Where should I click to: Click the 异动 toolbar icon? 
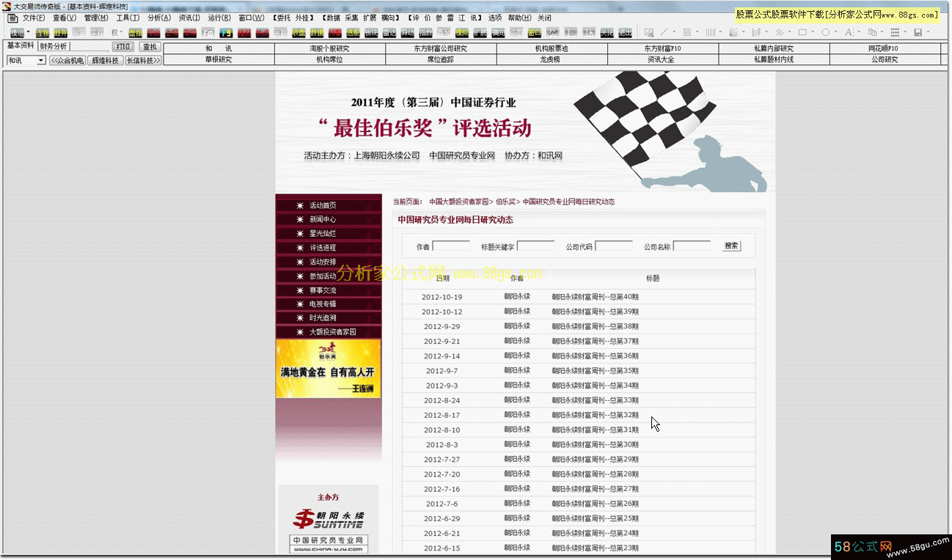(x=407, y=32)
